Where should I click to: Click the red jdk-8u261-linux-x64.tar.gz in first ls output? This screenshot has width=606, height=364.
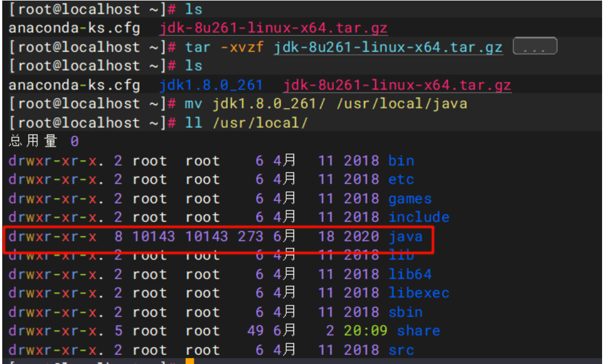(274, 28)
